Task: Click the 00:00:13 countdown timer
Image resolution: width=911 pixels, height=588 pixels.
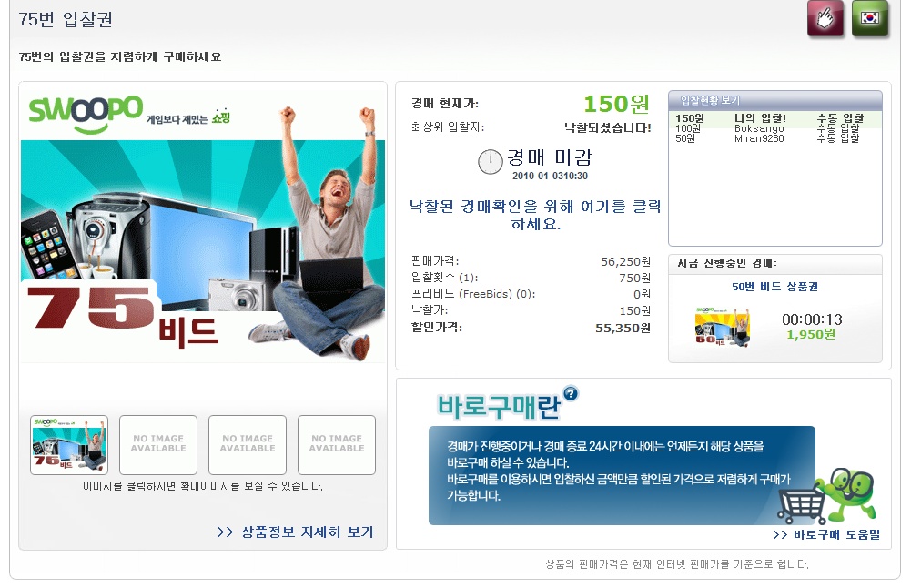Action: [812, 319]
